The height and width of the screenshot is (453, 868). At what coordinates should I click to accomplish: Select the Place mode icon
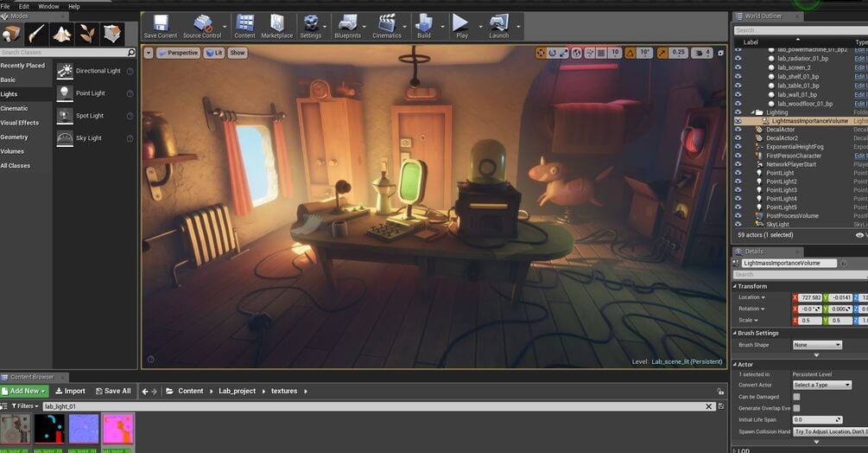11,35
